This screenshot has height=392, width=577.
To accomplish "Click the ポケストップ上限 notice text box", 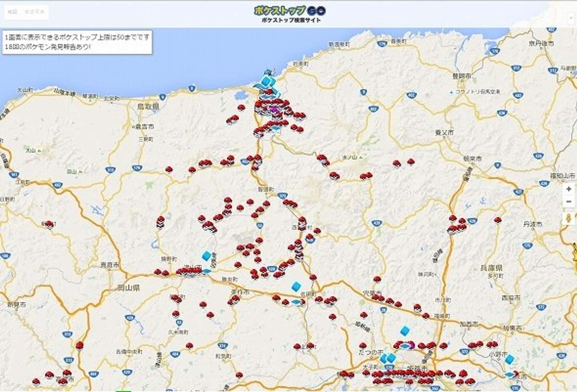I will point(77,42).
